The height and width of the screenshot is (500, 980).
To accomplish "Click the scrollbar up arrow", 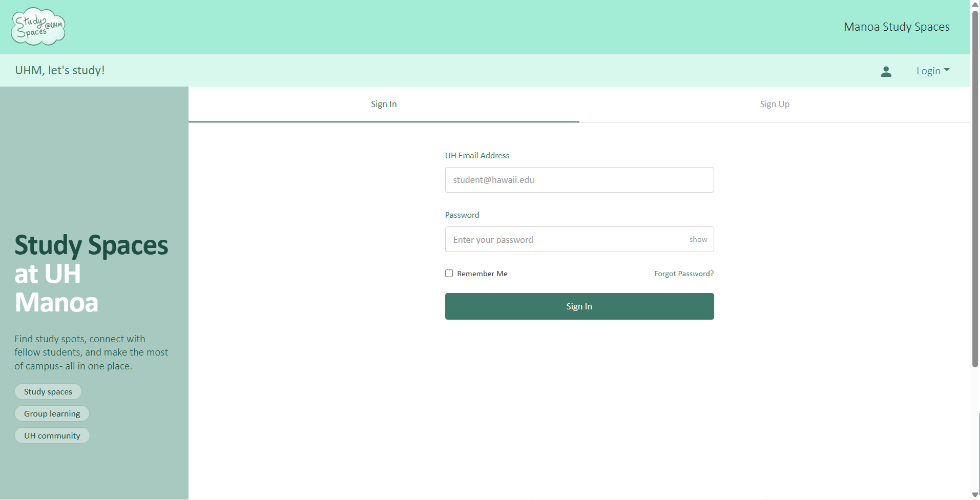I will 975,5.
